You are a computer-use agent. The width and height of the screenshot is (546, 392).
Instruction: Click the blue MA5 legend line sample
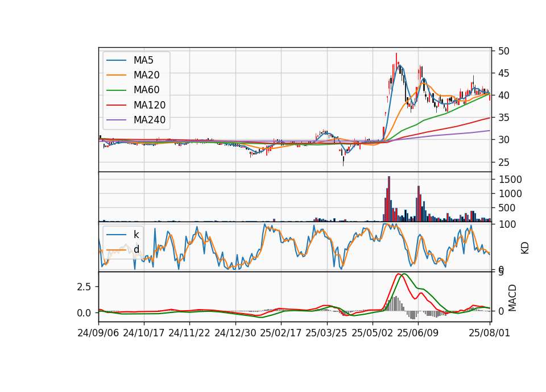point(116,60)
